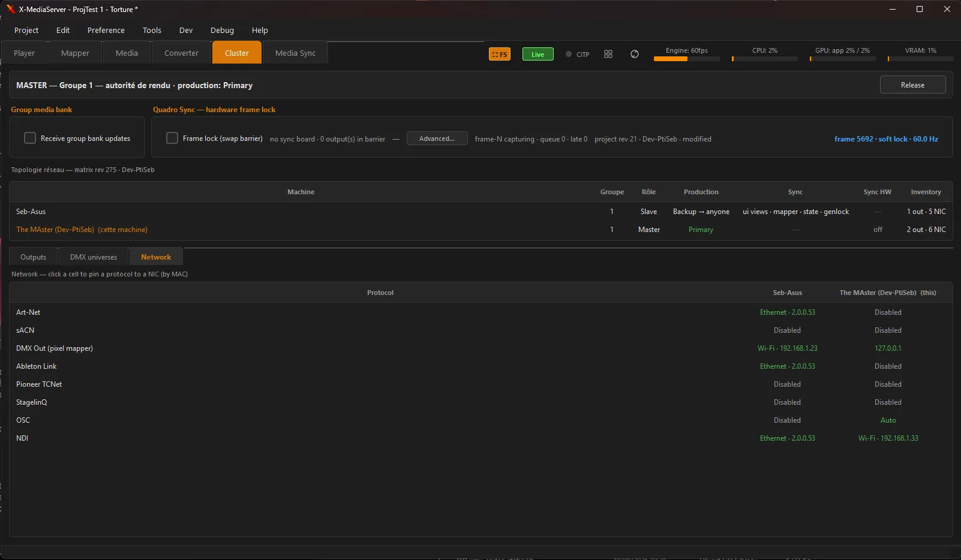This screenshot has width=961, height=560.
Task: Open the Project menu
Action: coord(26,30)
